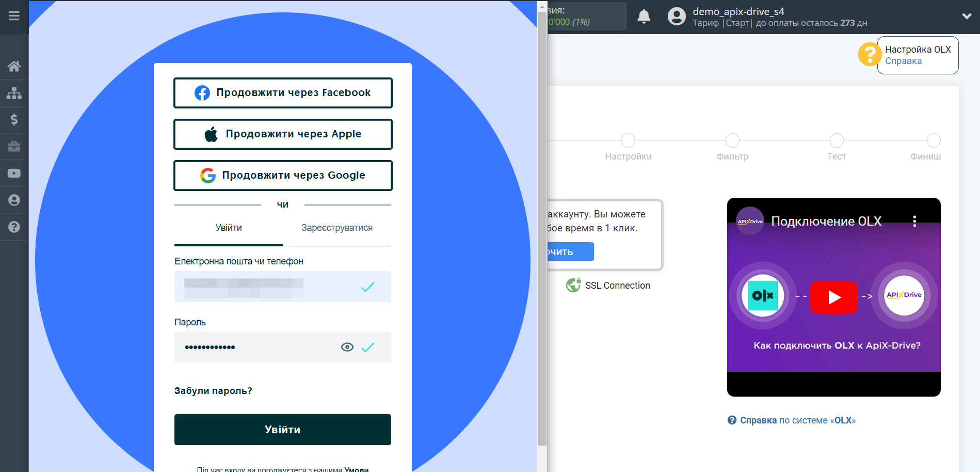This screenshot has width=980, height=472.
Task: Go to the home dashboard icon
Action: point(14,66)
